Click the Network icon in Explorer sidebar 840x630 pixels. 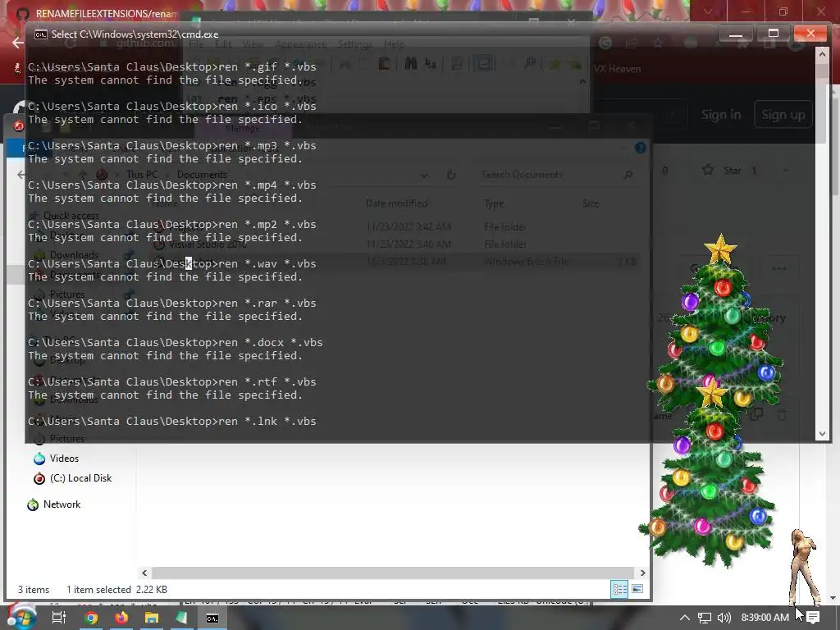33,504
